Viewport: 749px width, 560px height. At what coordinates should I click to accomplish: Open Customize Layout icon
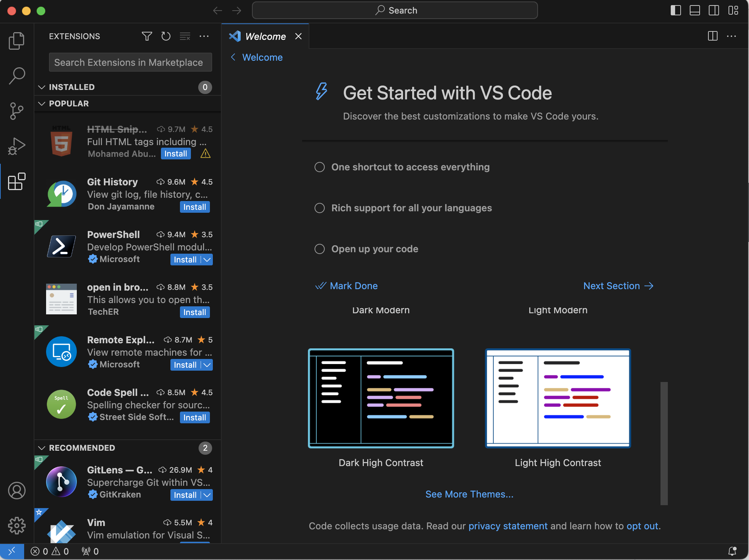(x=733, y=10)
